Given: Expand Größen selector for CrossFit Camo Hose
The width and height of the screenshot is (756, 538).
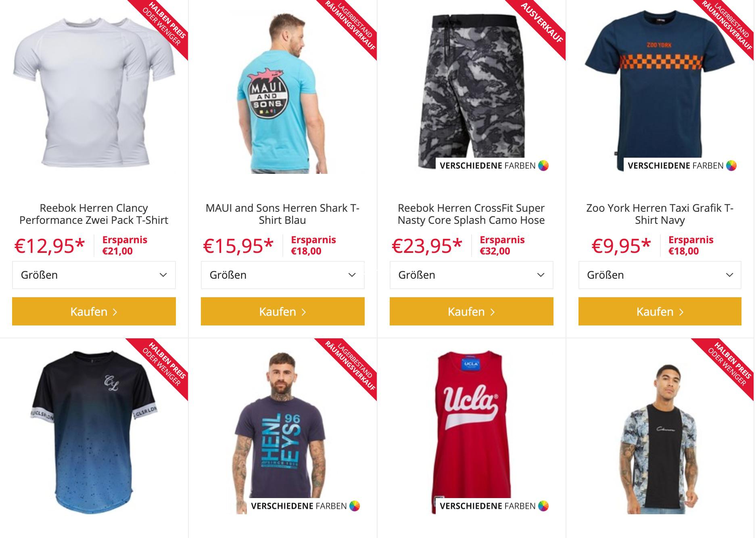Looking at the screenshot, I should [472, 275].
